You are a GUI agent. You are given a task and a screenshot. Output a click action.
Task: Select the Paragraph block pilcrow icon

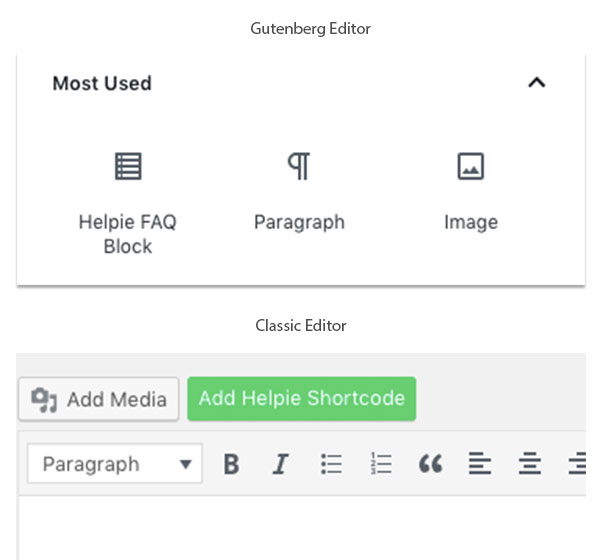pyautogui.click(x=298, y=166)
